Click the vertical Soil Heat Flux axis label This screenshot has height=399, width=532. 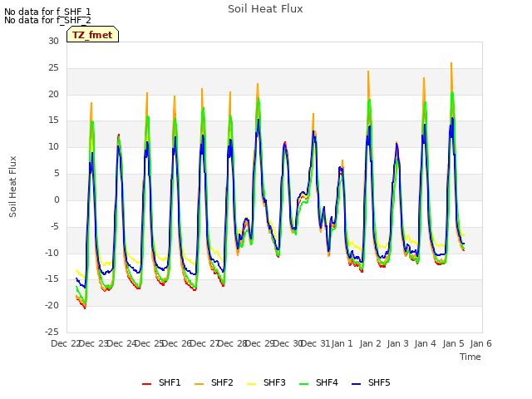[x=12, y=186]
